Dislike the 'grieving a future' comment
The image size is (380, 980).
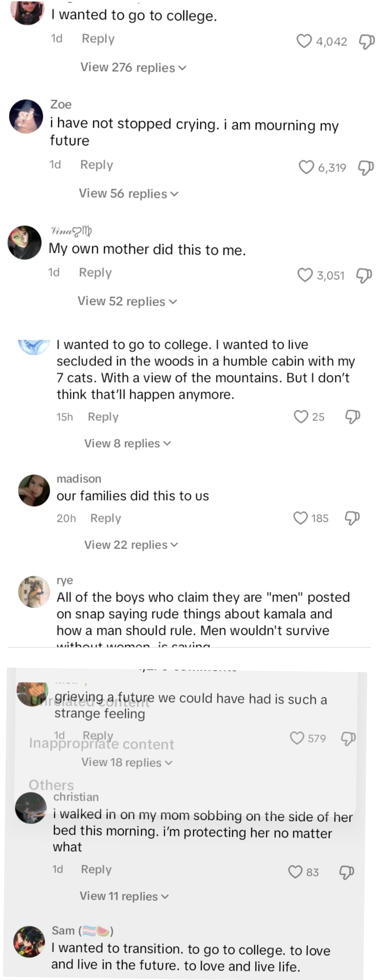(x=348, y=738)
